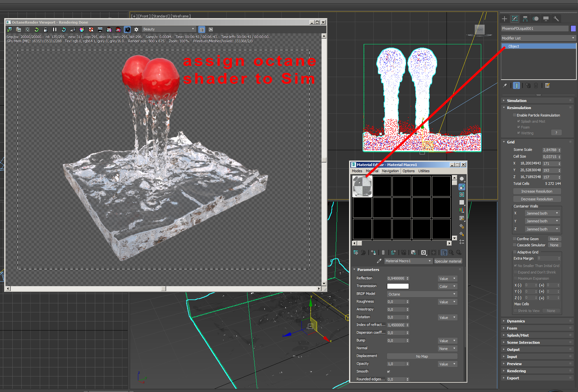The width and height of the screenshot is (578, 392).
Task: Click the autofocus AF icon in Octane viewport
Action: (73, 29)
